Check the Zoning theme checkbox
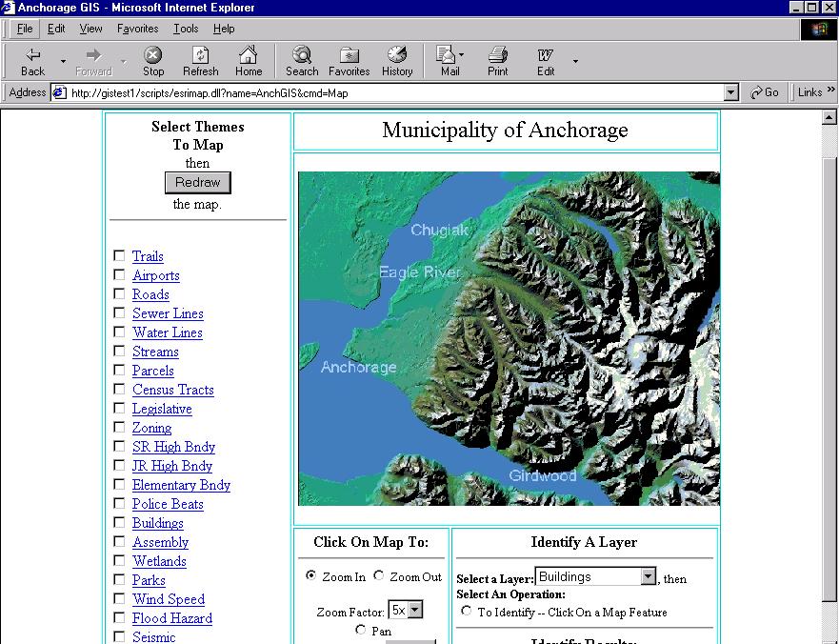839x644 pixels. point(119,427)
